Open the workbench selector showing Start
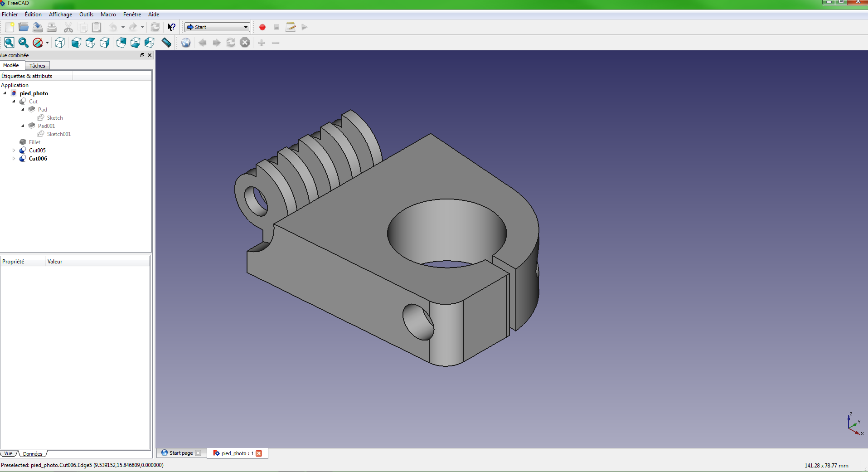This screenshot has height=472, width=868. (x=218, y=27)
